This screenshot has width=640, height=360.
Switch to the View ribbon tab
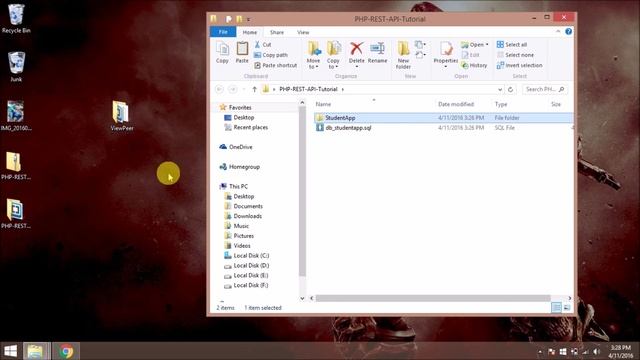[x=303, y=32]
